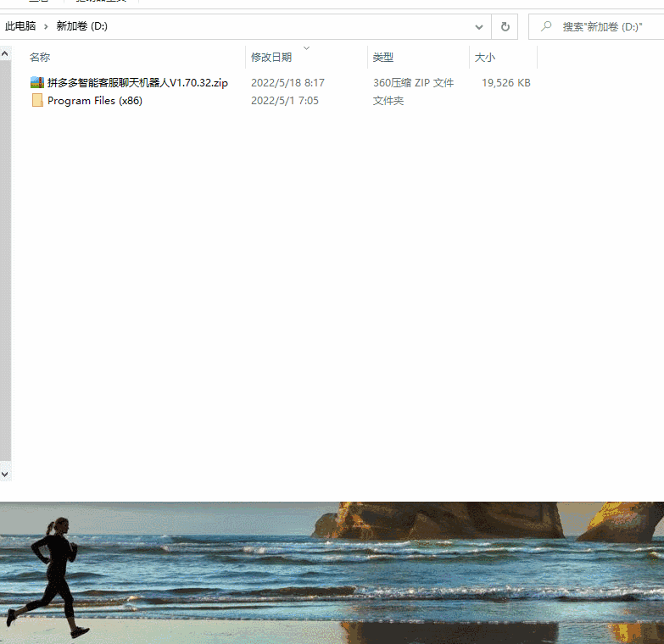
Task: Click the scroll up arrow of navigation pane
Action: [5, 53]
